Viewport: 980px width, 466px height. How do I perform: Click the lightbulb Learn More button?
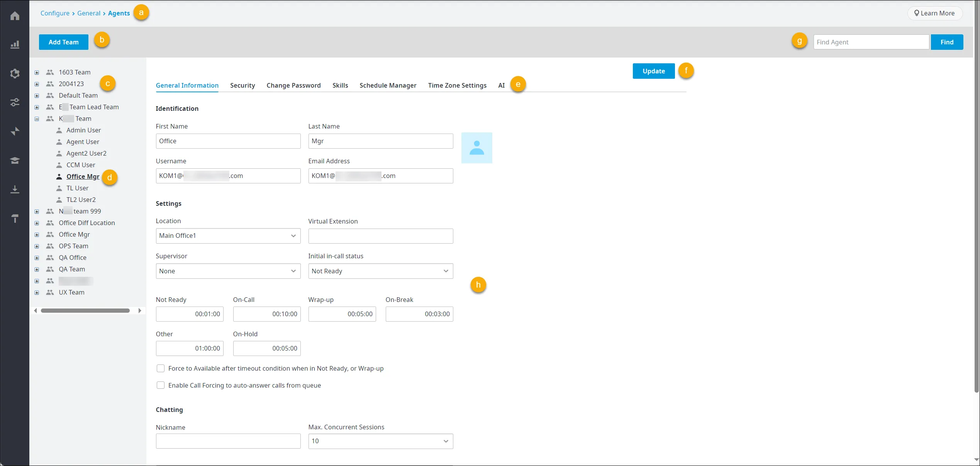point(934,13)
